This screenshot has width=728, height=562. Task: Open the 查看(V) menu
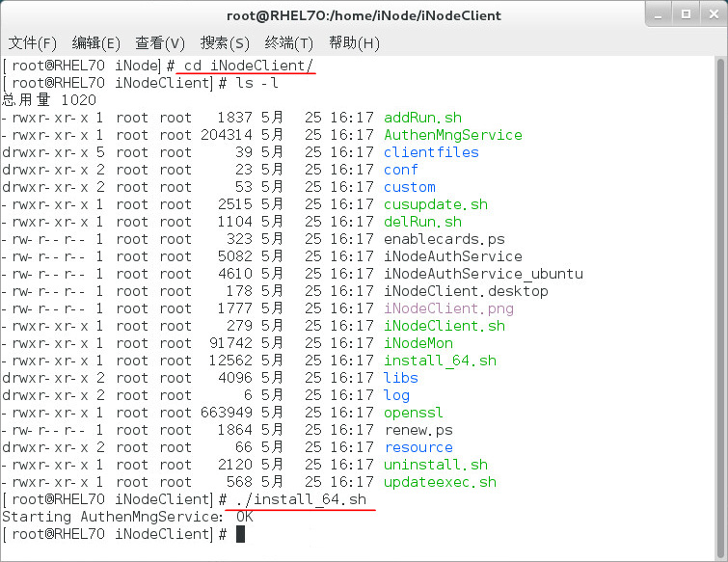[x=160, y=43]
